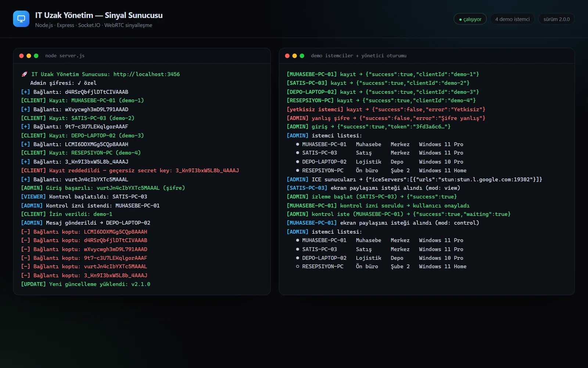
Task: Click '[ADMIN] yanlış şifre' error line
Action: [386, 118]
